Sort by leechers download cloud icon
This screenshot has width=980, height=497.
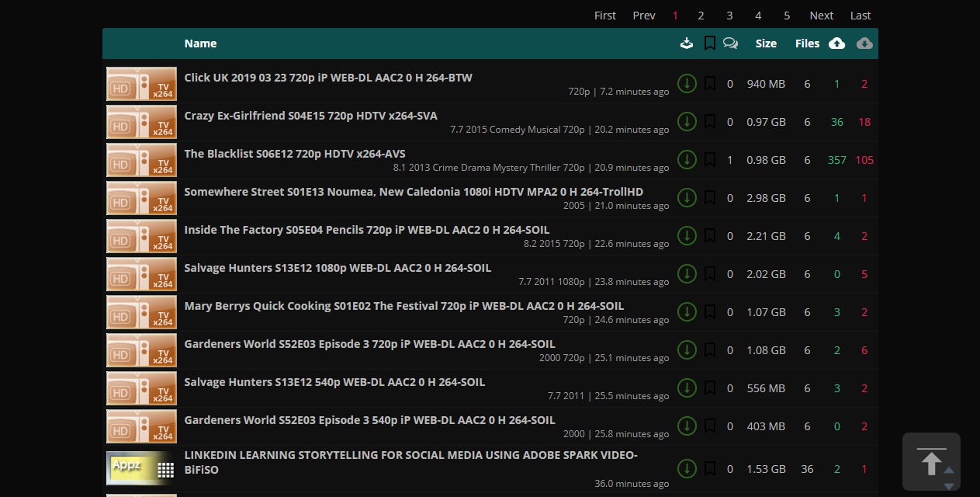click(864, 43)
